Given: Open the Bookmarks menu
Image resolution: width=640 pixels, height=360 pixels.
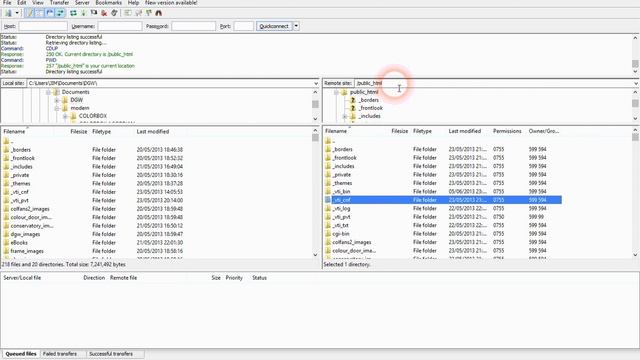Looking at the screenshot, I should coord(109,2).
